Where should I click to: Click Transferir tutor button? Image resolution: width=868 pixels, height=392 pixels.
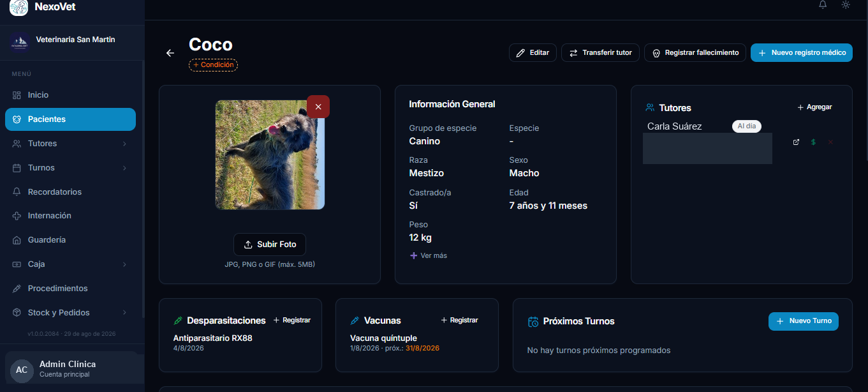pos(600,53)
